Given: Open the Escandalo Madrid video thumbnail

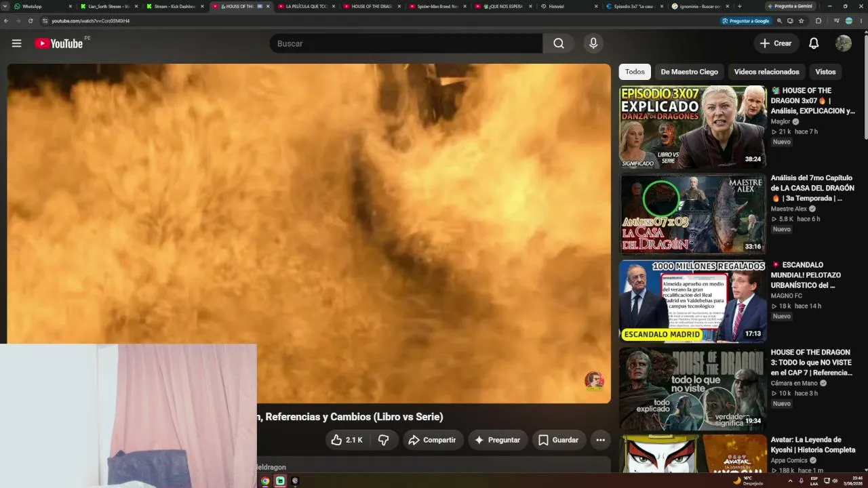Looking at the screenshot, I should tap(692, 301).
